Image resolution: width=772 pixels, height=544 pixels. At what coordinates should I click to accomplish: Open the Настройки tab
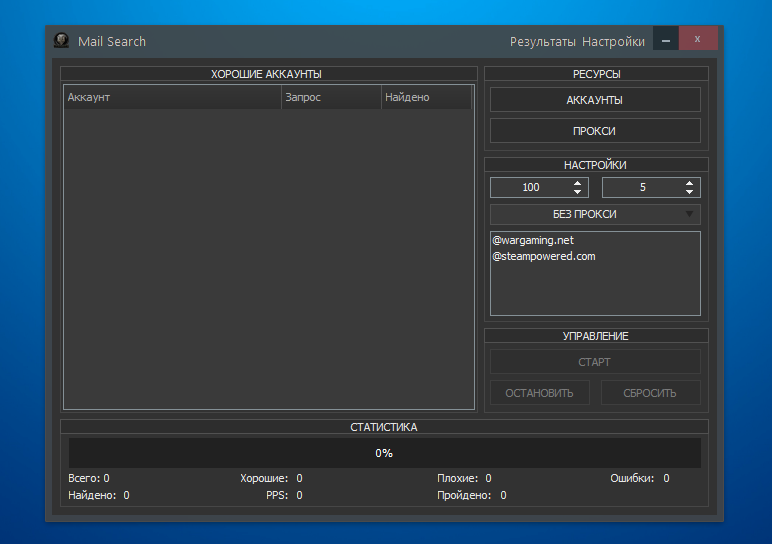point(613,42)
